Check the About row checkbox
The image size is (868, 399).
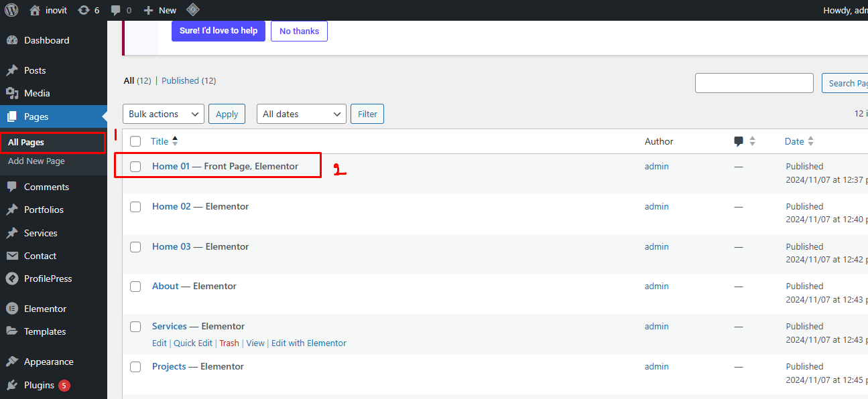point(135,287)
